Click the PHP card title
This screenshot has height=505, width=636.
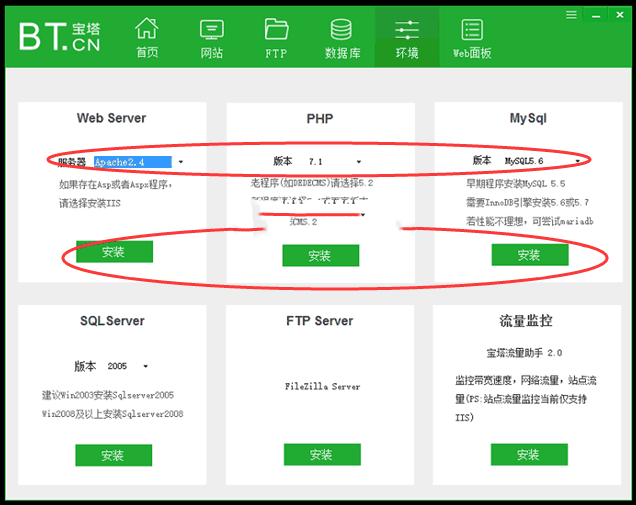click(x=320, y=119)
